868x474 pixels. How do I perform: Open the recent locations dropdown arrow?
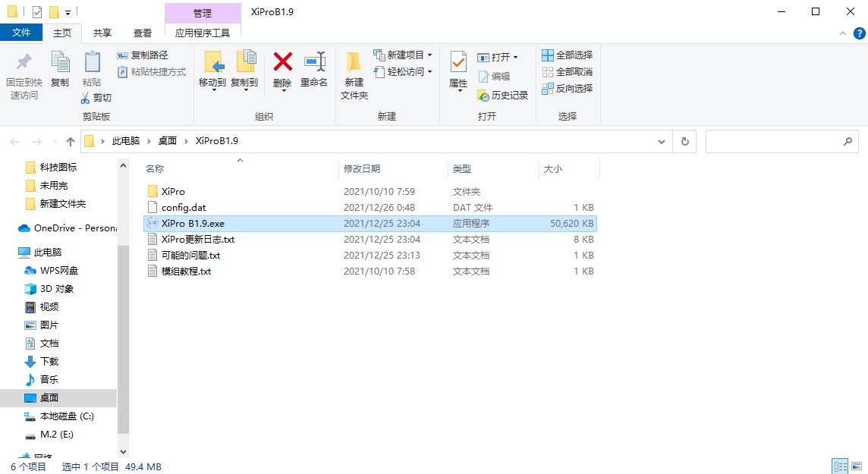(x=55, y=142)
